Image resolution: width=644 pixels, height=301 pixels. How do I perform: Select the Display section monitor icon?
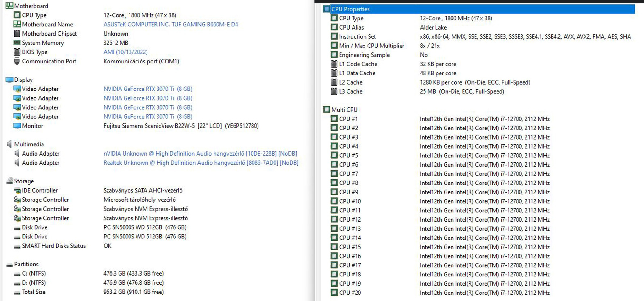[9, 80]
